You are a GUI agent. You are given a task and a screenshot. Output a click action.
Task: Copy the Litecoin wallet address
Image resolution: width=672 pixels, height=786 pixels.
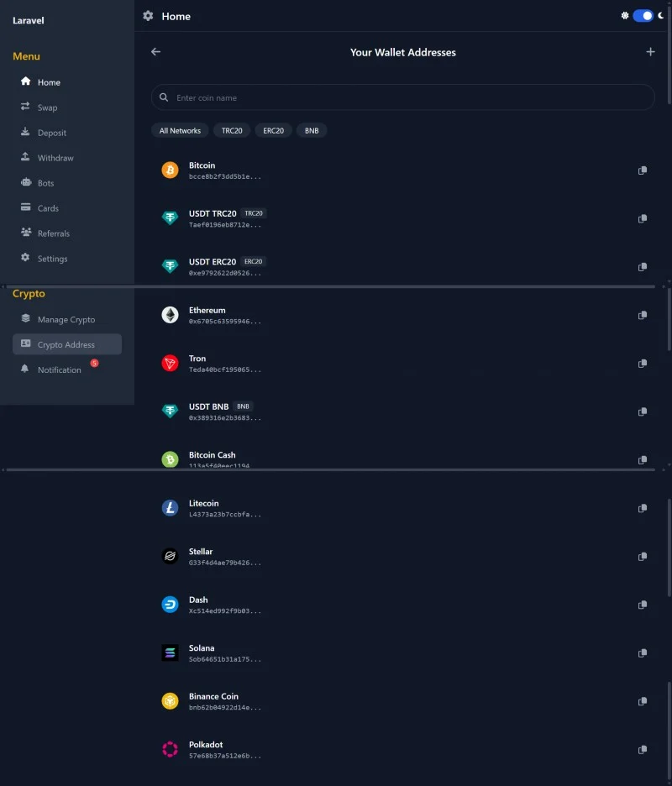coord(642,508)
